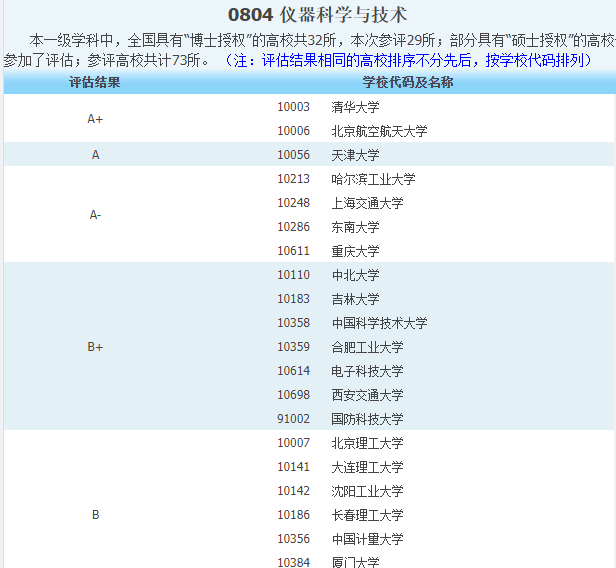
Task: Select school name 合肥工业大学
Action: 367,347
